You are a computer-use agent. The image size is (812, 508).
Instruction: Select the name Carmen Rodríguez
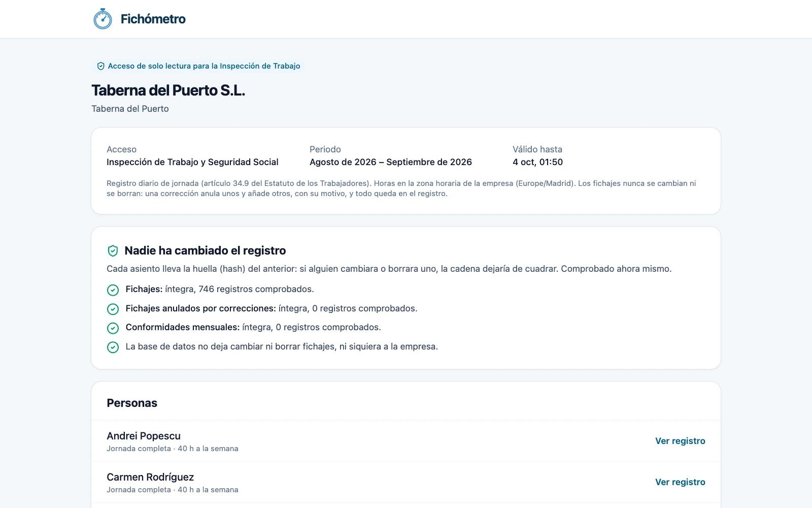[150, 477]
